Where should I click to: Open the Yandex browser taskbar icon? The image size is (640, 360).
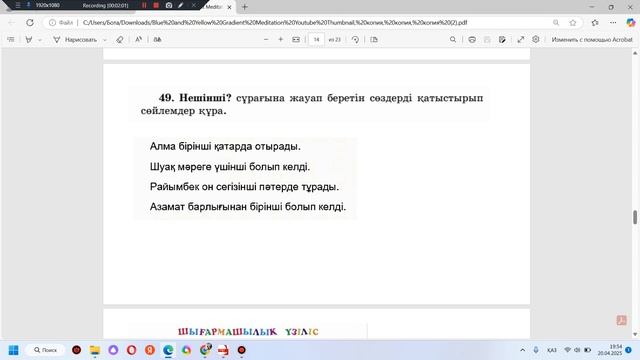tap(150, 350)
